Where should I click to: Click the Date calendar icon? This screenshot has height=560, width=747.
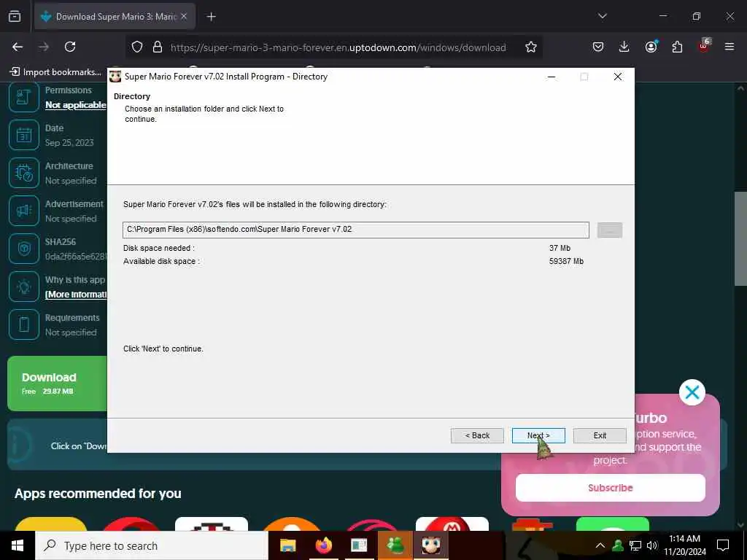pos(24,135)
